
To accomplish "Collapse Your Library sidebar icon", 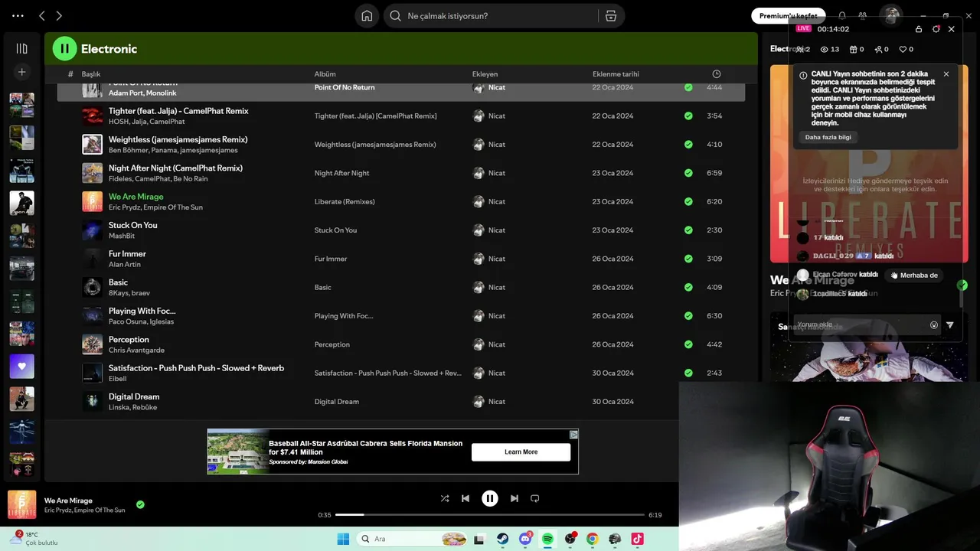I will (21, 48).
